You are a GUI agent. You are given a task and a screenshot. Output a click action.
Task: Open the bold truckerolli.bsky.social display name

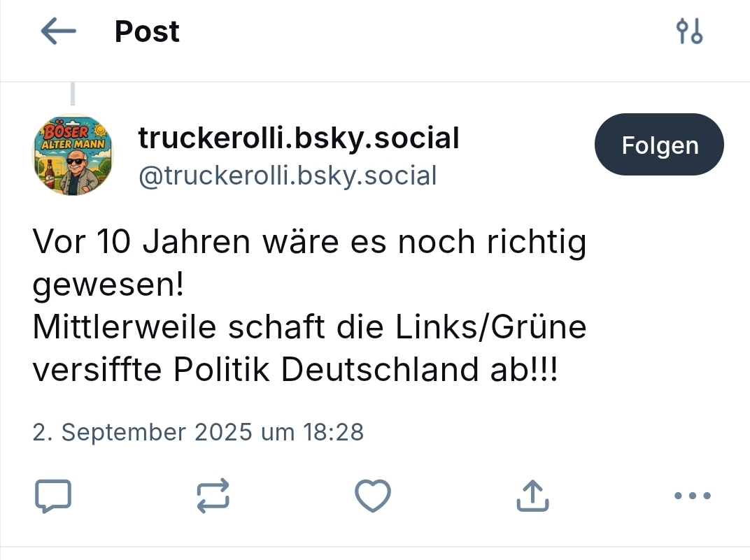click(x=299, y=138)
